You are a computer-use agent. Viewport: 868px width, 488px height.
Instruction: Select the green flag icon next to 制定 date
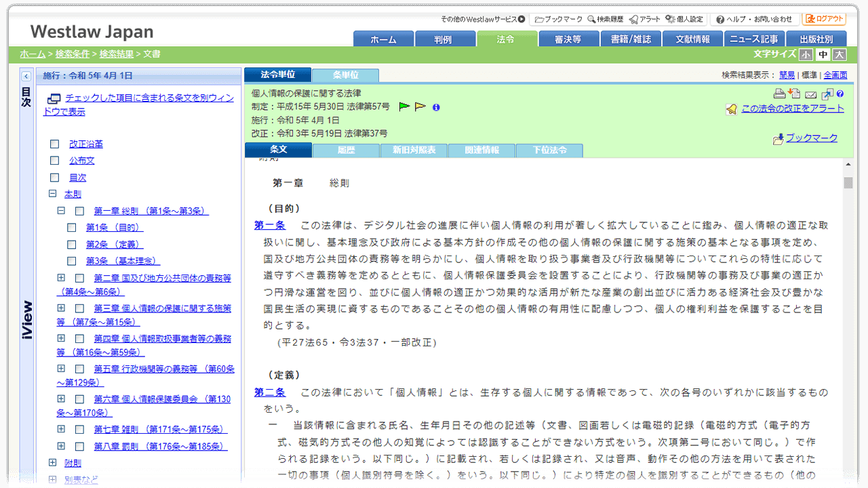tap(403, 106)
